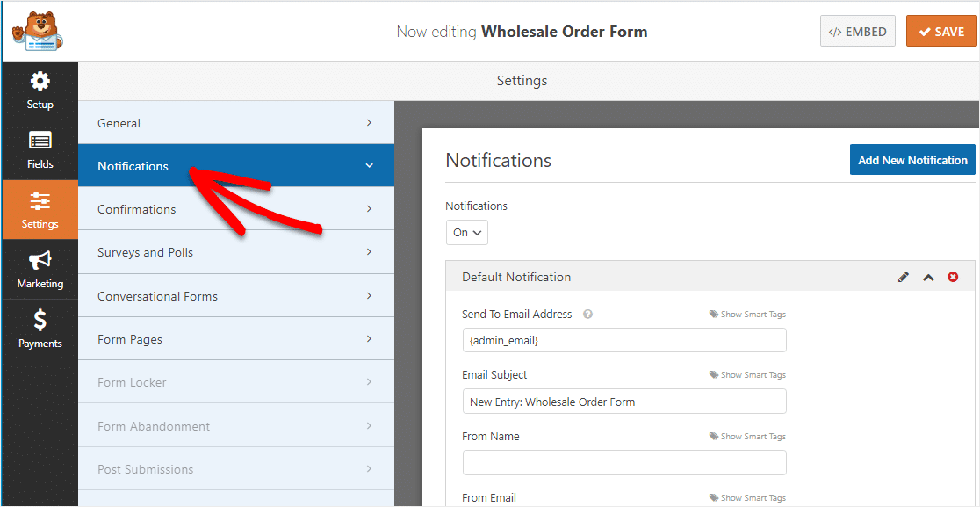Click the chevron on Surveys and Polls row
The image size is (980, 507).
[x=370, y=252]
